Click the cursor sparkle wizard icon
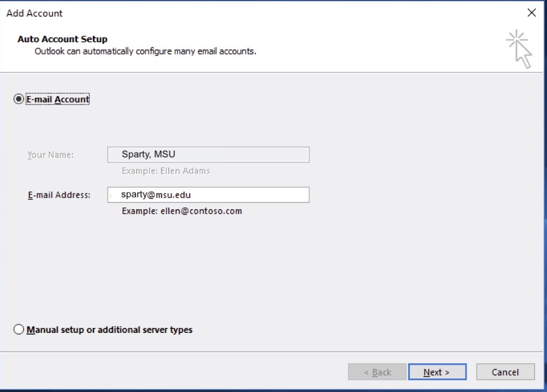 point(519,49)
